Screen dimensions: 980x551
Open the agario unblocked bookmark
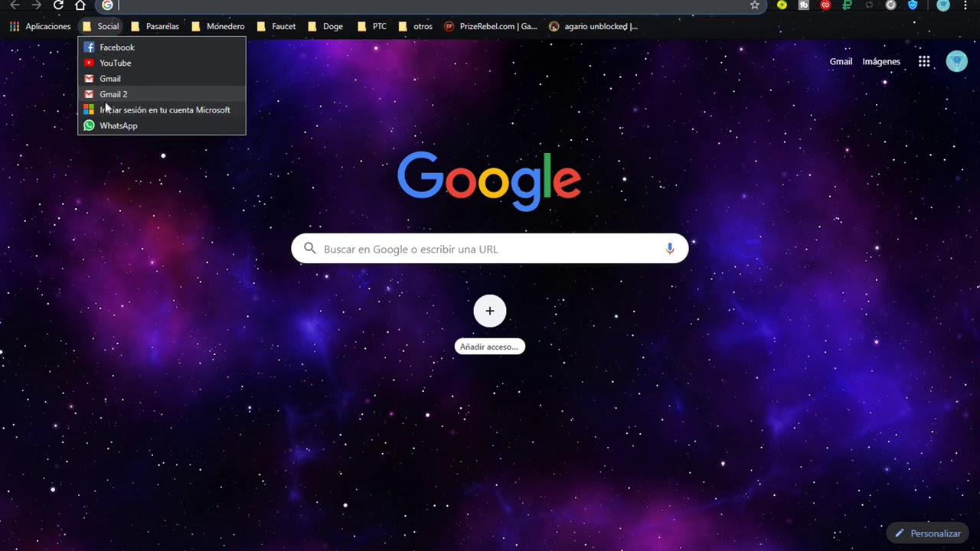(593, 26)
